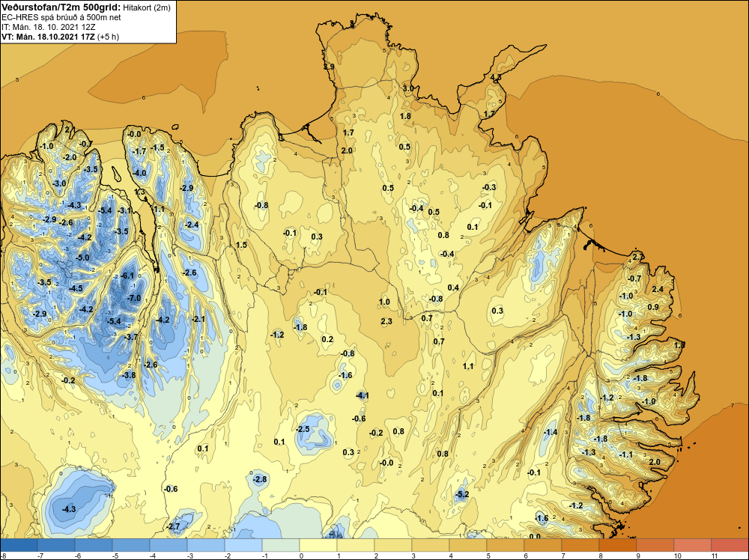
Task: Click the '-3.8' temperature value
Action: [129, 375]
